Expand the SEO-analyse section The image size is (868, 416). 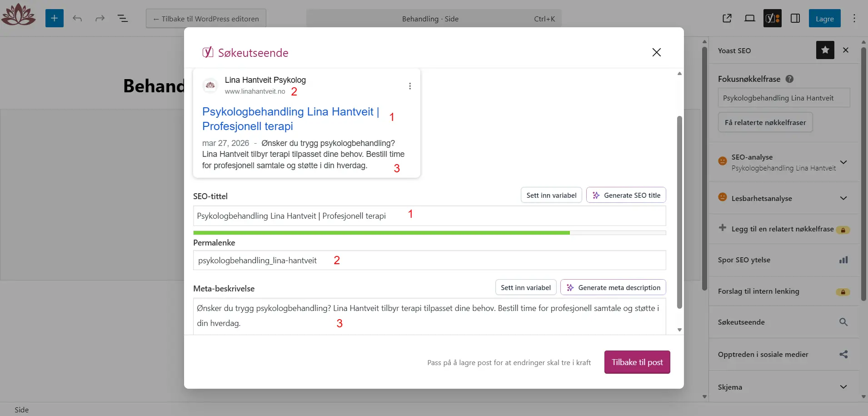point(784,162)
